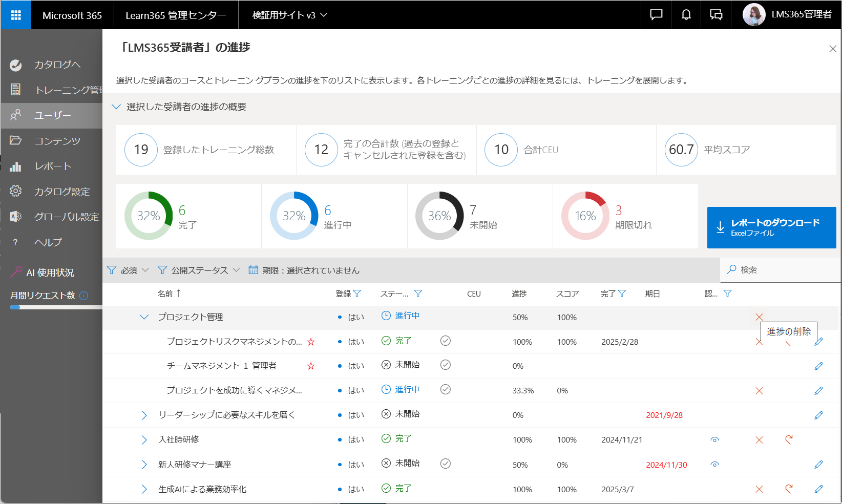Open グローバル設定 in the sidebar

tap(52, 217)
